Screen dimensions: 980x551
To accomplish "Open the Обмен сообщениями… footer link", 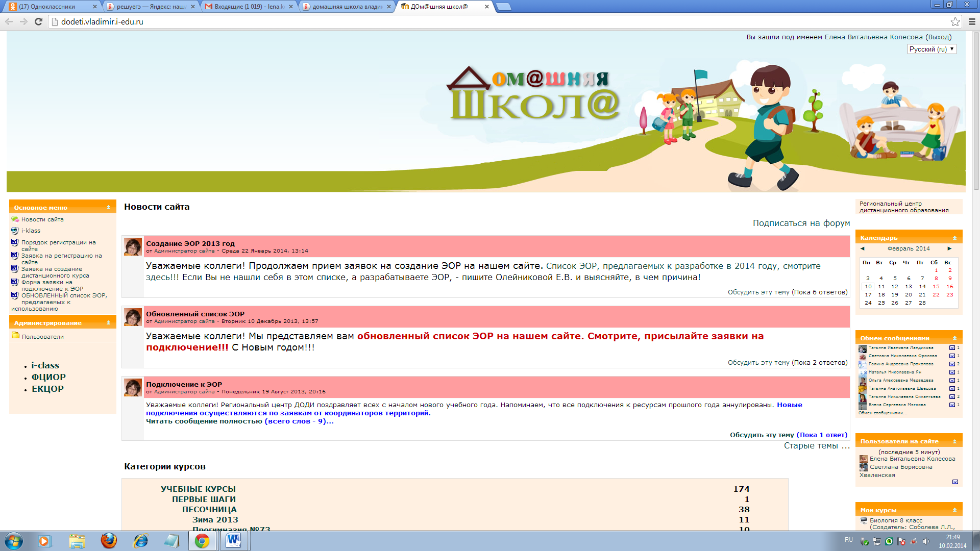I will (x=883, y=413).
